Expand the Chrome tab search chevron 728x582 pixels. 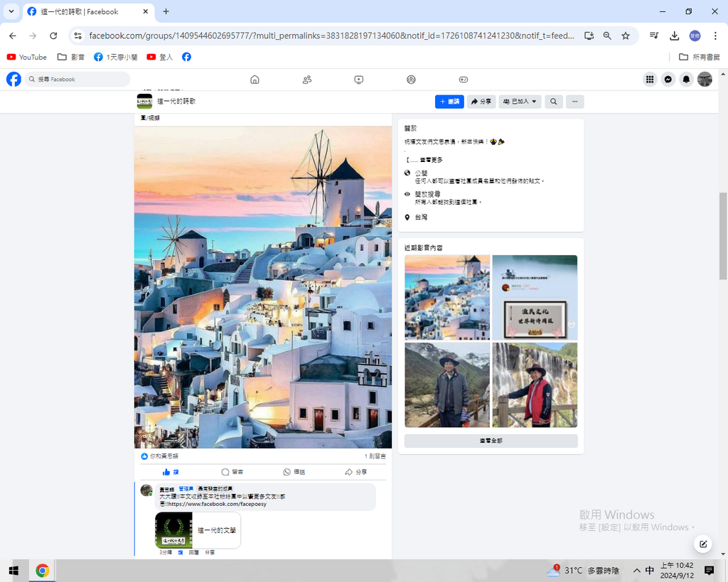click(x=11, y=11)
